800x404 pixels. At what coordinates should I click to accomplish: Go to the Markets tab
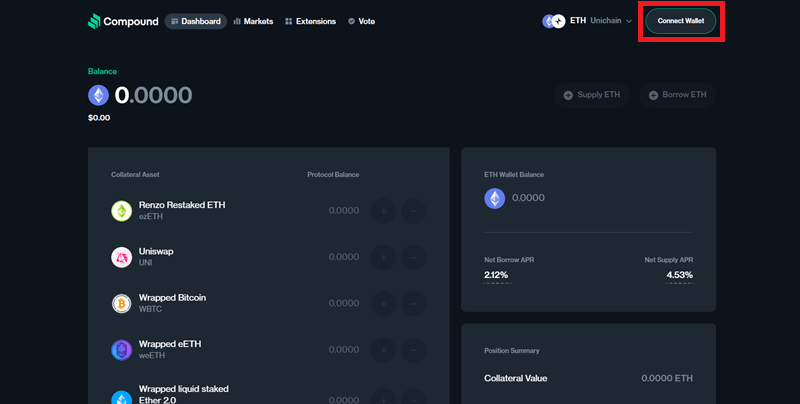(x=253, y=21)
